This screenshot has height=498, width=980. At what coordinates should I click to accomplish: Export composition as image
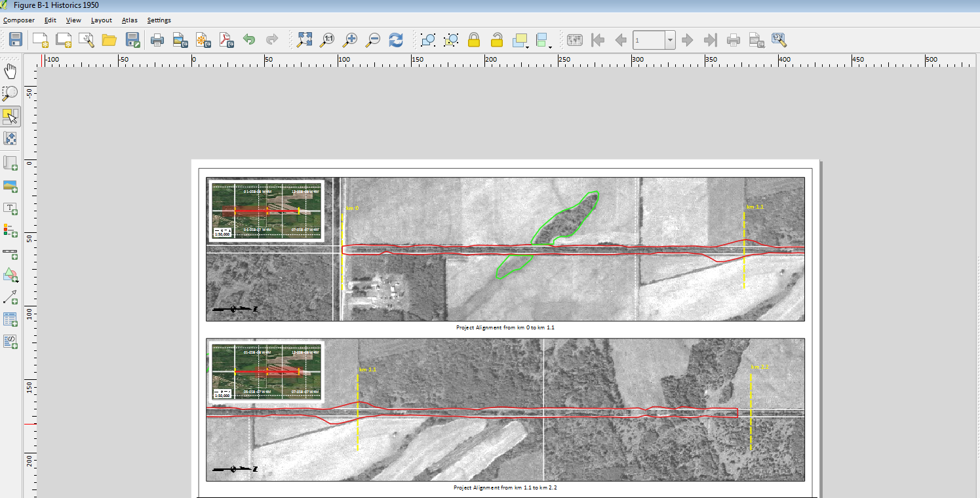pos(180,40)
